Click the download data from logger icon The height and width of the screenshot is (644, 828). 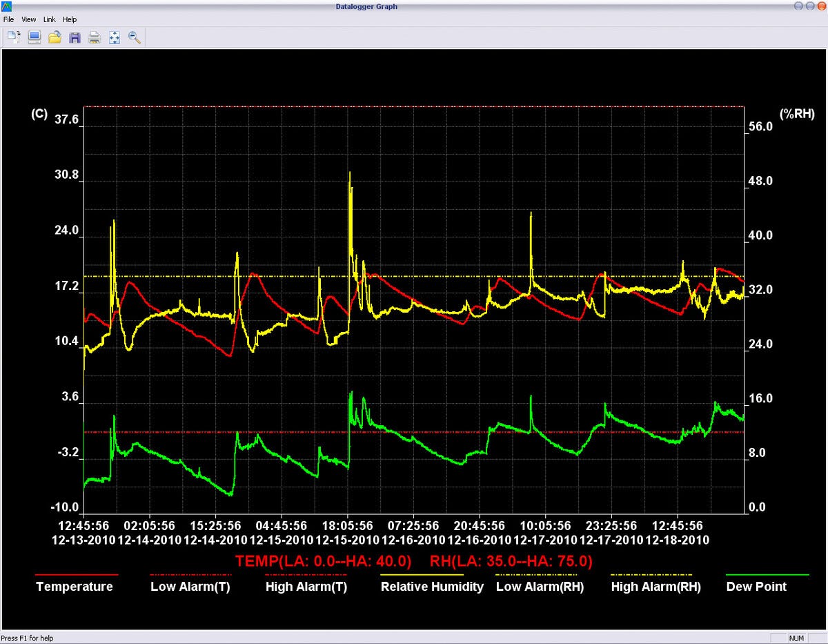click(x=13, y=37)
